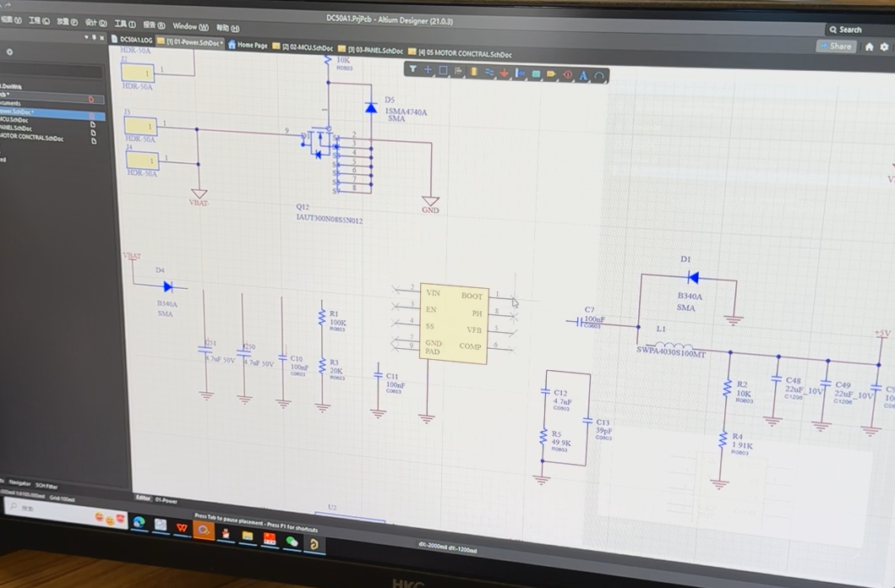This screenshot has height=588, width=895.
Task: Open the 工程 (C) menu
Action: pyautogui.click(x=40, y=21)
